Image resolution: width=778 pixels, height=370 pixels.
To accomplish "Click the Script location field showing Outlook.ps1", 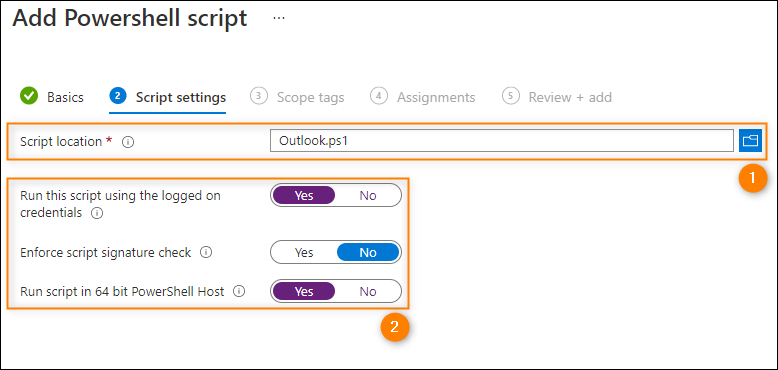I will click(502, 141).
